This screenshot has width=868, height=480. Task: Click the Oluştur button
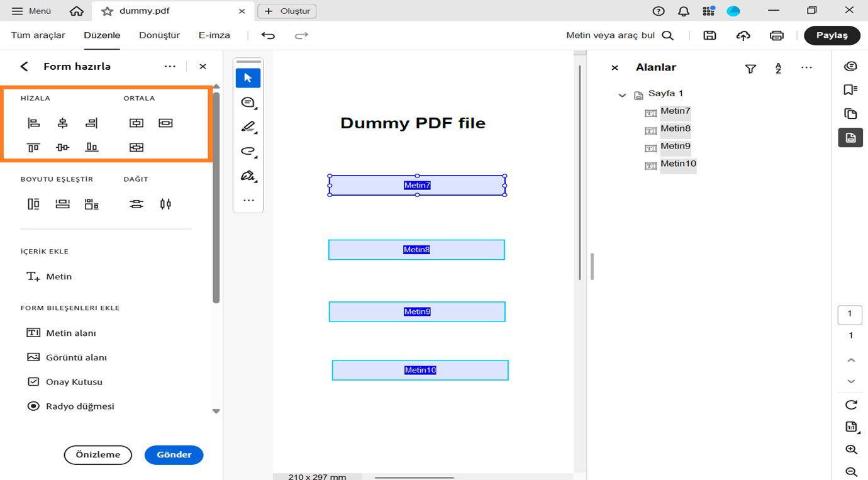coord(287,11)
